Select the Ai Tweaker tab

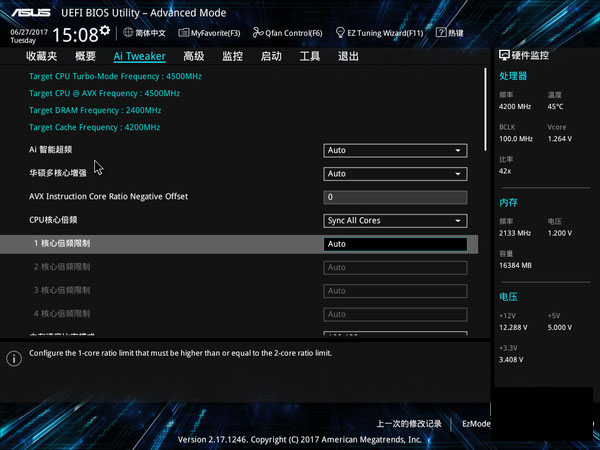coord(140,56)
